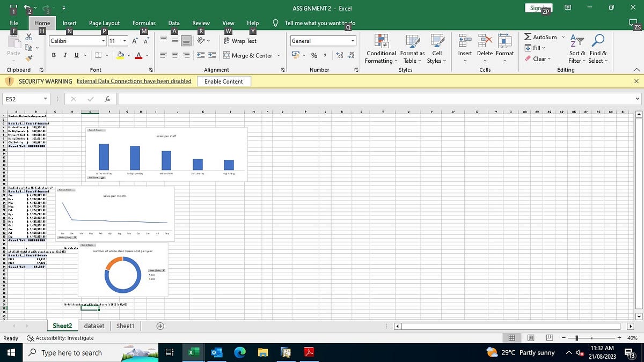Toggle Wrap Text
The width and height of the screenshot is (644, 362).
(x=240, y=41)
